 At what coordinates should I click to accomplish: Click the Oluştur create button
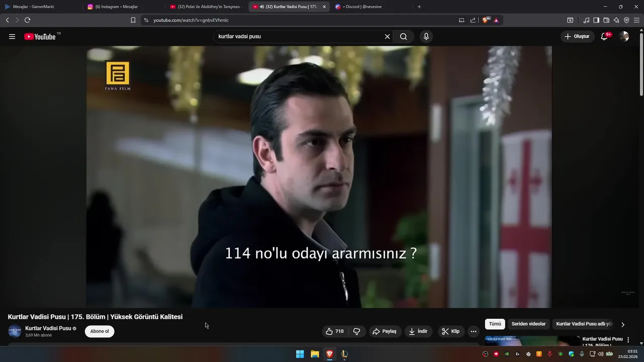(577, 37)
